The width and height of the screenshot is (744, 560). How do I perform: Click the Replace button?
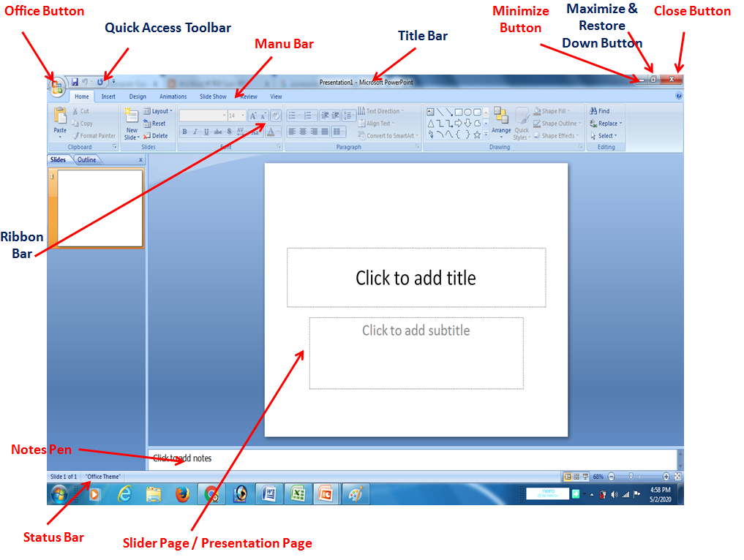[606, 124]
